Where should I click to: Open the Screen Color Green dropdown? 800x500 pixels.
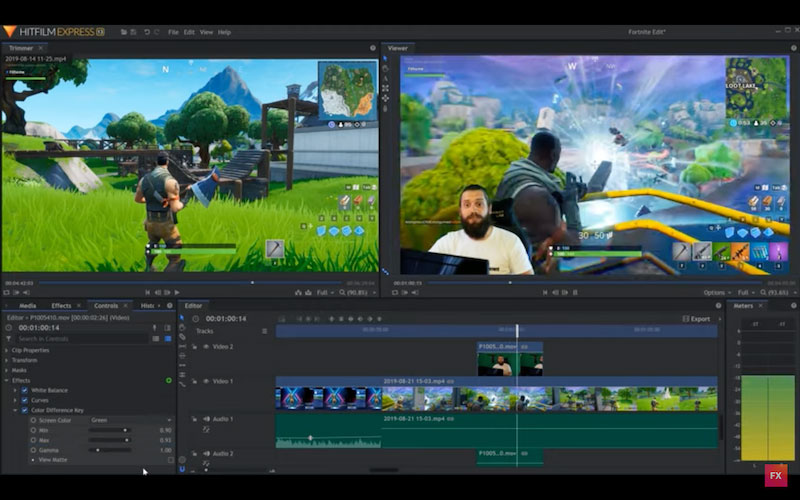131,420
